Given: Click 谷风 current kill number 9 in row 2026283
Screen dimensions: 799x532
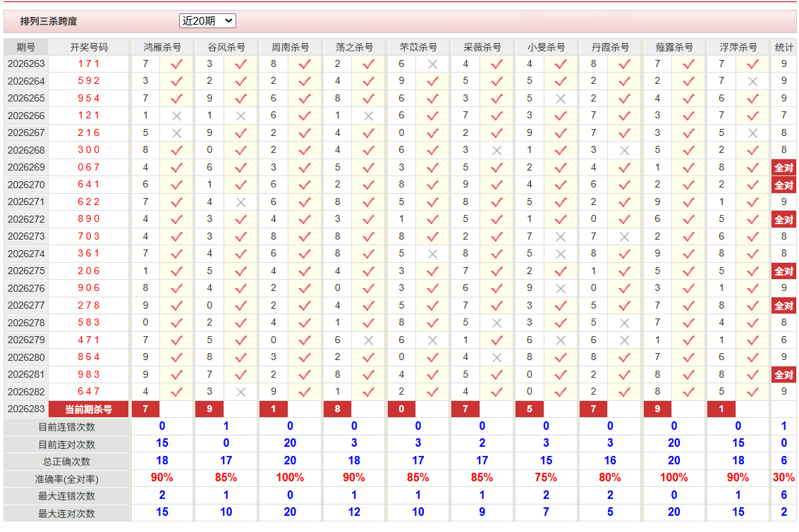Looking at the screenshot, I should [x=209, y=409].
